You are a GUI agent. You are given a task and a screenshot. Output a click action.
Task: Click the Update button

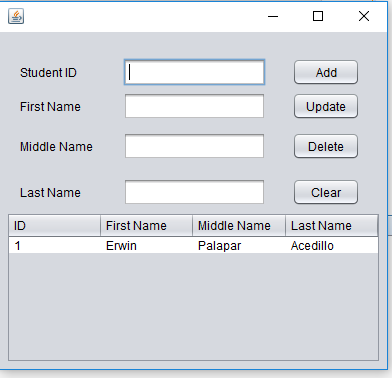[326, 106]
